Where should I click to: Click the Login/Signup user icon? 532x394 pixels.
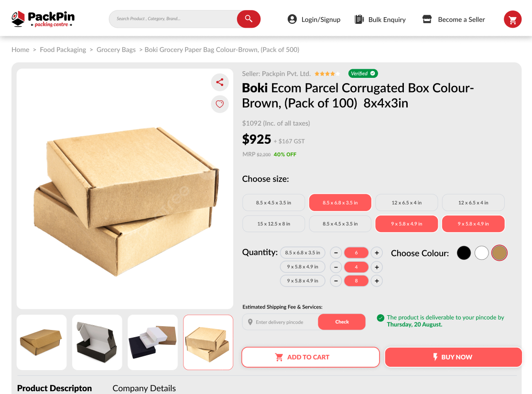coord(292,19)
